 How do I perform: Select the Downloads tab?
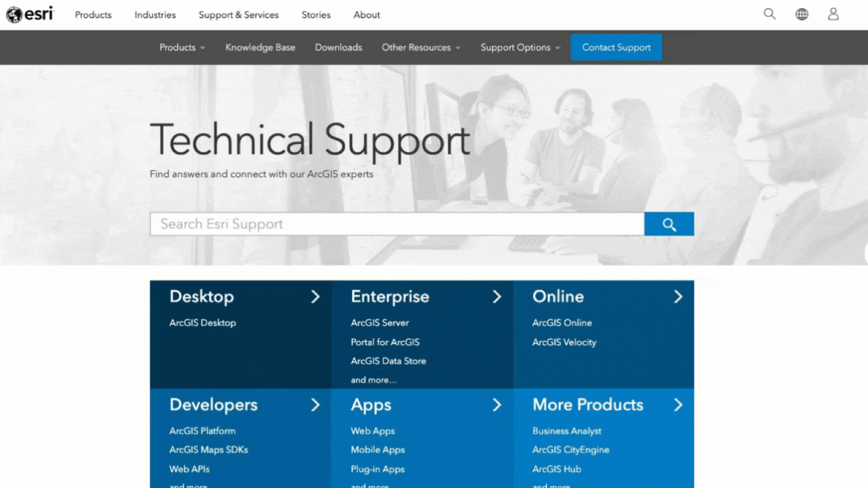(338, 47)
